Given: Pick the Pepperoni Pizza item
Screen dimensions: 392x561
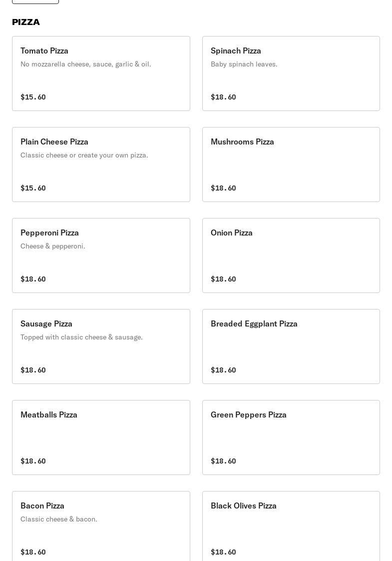Looking at the screenshot, I should (101, 255).
